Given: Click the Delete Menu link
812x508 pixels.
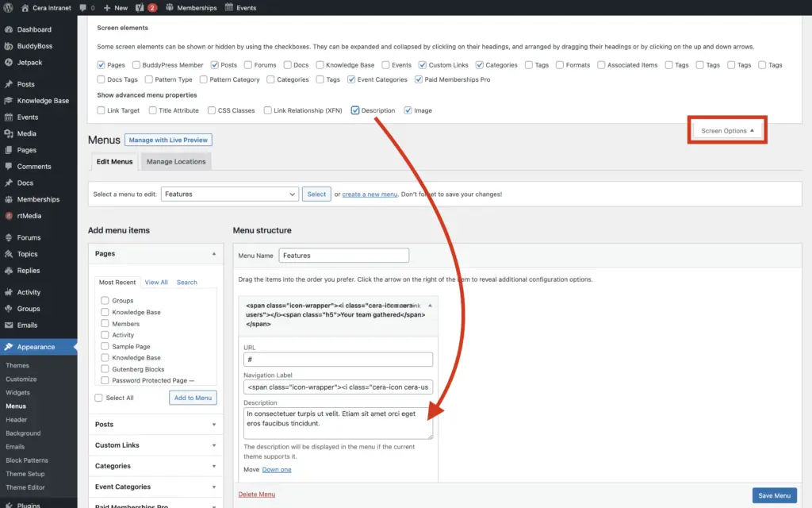Looking at the screenshot, I should point(257,495).
